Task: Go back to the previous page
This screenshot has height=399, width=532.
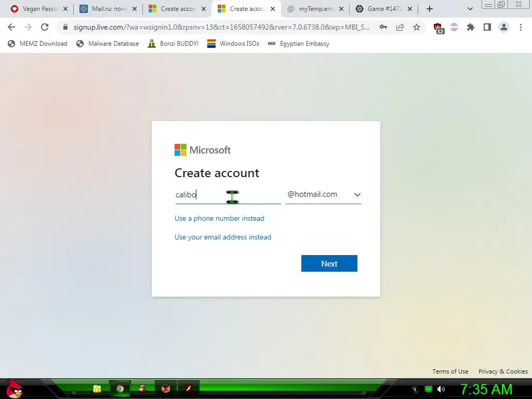Action: 11,27
